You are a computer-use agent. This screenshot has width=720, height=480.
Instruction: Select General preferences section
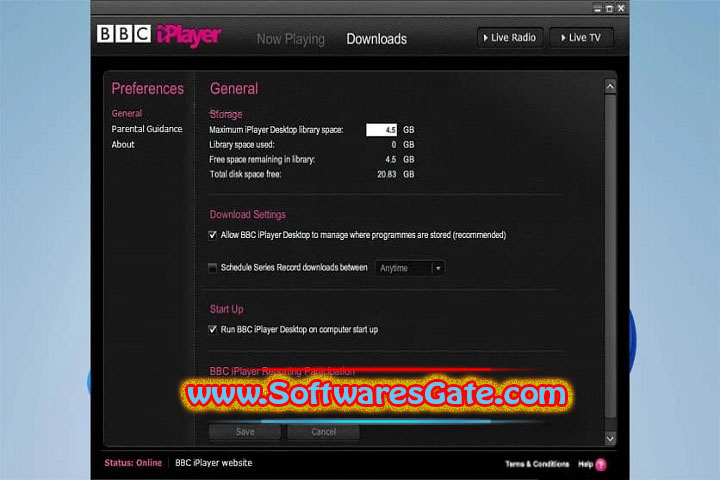click(127, 113)
